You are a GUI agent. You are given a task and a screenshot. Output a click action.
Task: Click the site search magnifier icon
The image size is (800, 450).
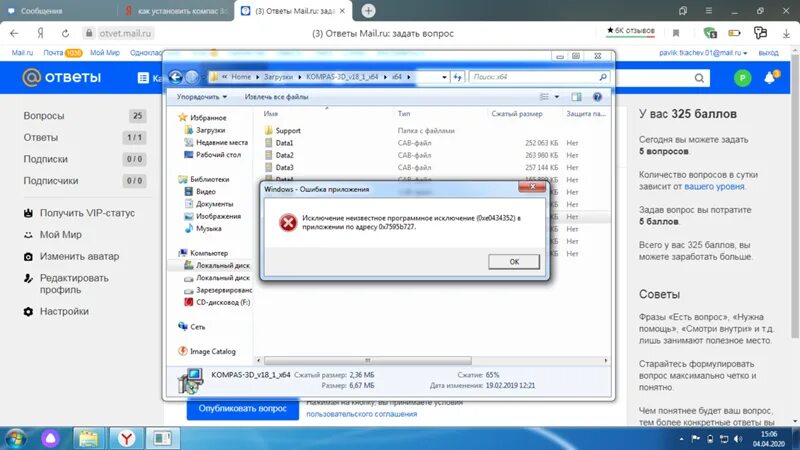[x=699, y=78]
